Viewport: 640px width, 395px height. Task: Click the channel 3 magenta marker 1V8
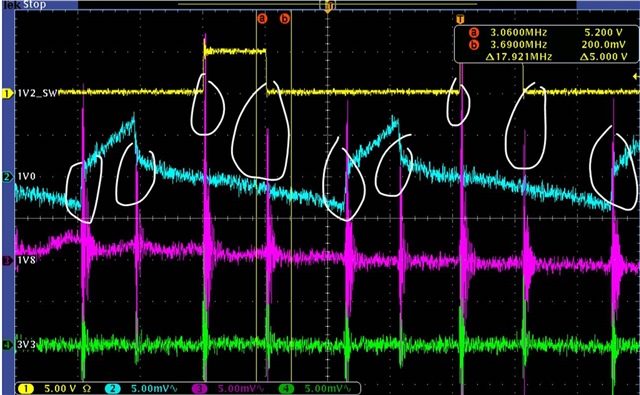click(20, 260)
